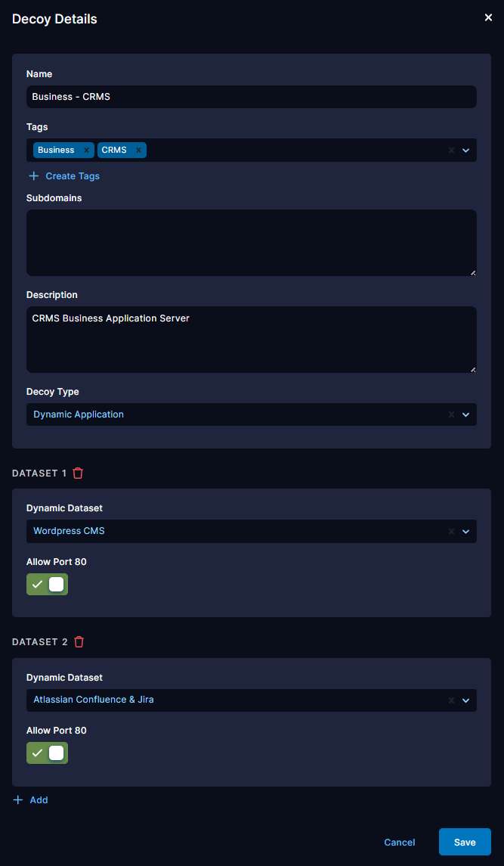Close the Decoy Details dialog

click(488, 17)
